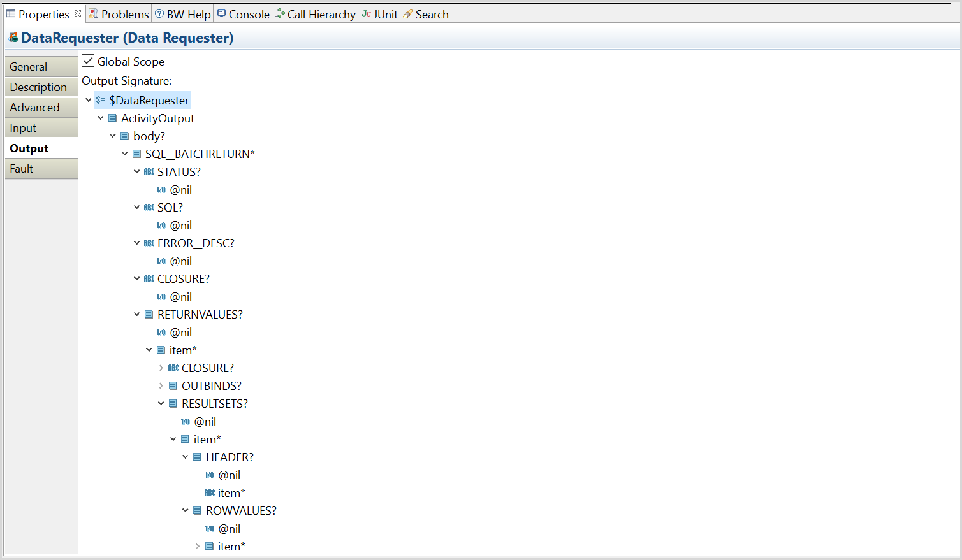Open the Advanced section tab
Viewport: 962px width, 560px height.
click(x=34, y=108)
